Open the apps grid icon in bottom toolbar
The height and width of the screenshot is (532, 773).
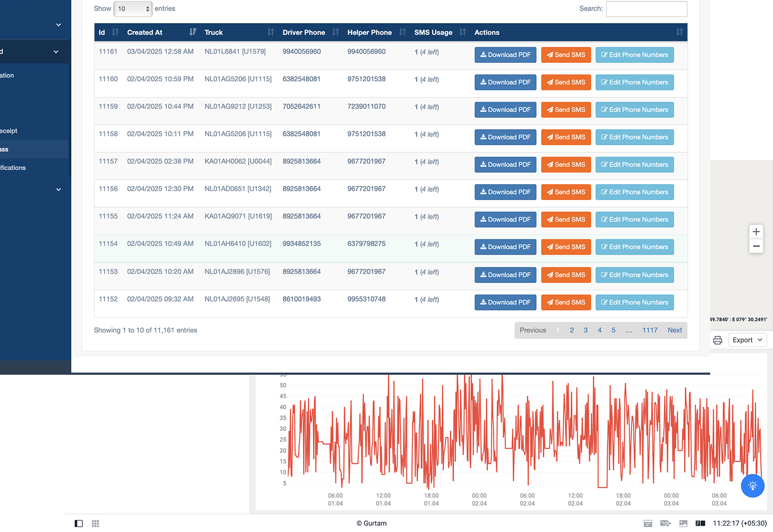(x=96, y=523)
